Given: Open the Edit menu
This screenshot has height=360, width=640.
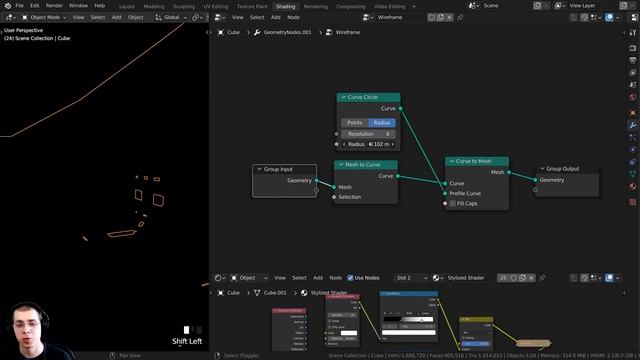Looking at the screenshot, I should (x=35, y=6).
